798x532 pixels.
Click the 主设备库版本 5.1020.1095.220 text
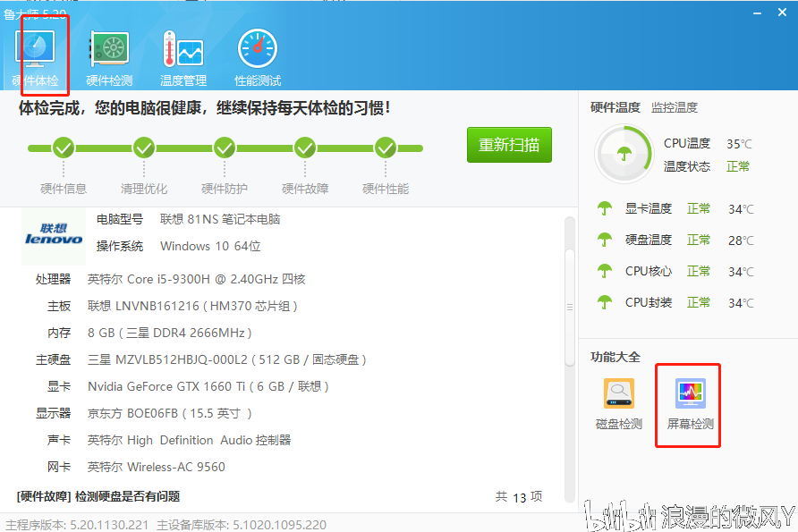[242, 525]
